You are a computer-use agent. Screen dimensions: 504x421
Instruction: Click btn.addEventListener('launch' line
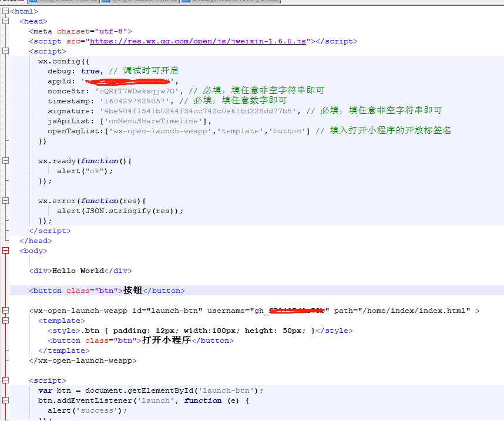click(x=143, y=400)
